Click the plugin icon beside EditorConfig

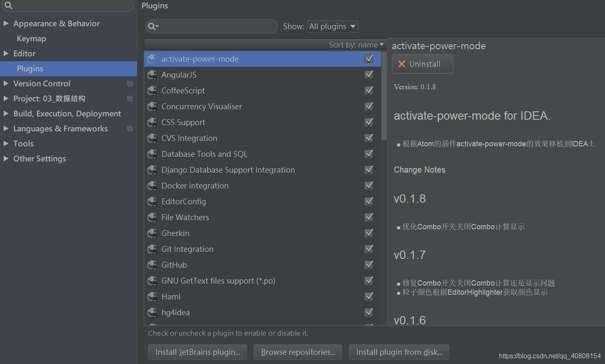point(152,201)
